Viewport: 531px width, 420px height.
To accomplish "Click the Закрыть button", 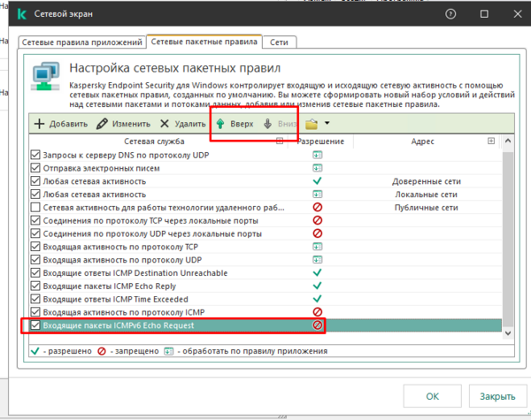I will coord(491,395).
